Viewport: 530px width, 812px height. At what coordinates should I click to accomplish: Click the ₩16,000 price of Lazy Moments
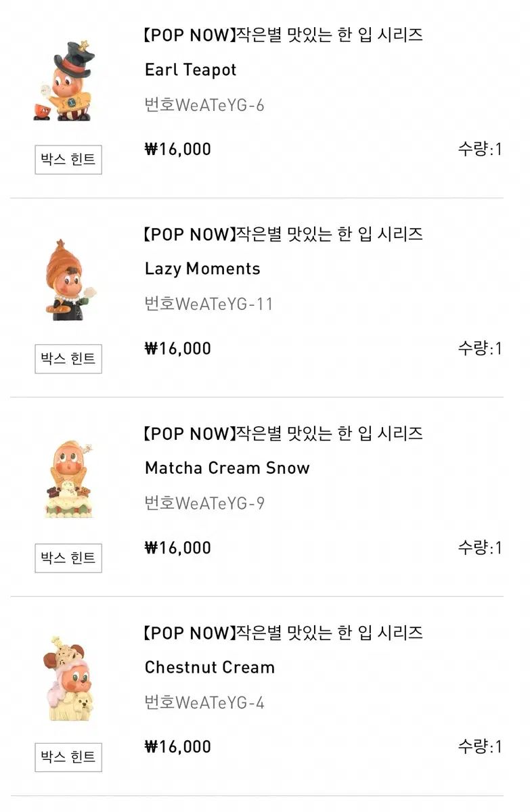coord(178,348)
